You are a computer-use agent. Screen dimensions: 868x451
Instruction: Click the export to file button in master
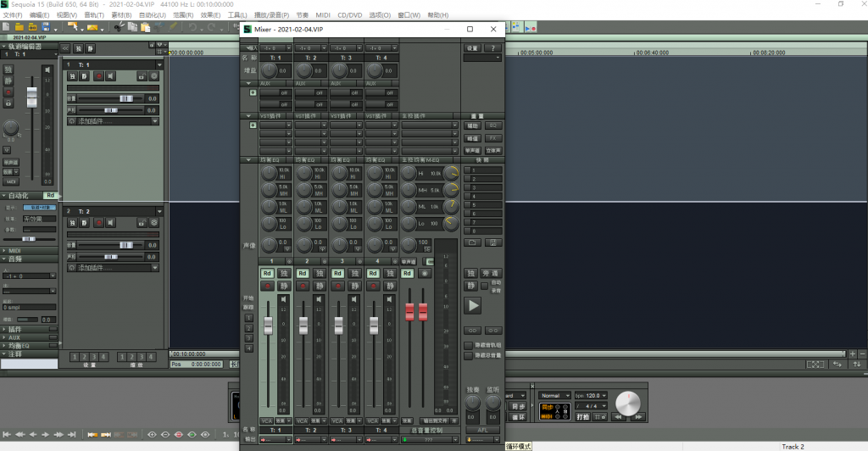(x=435, y=421)
